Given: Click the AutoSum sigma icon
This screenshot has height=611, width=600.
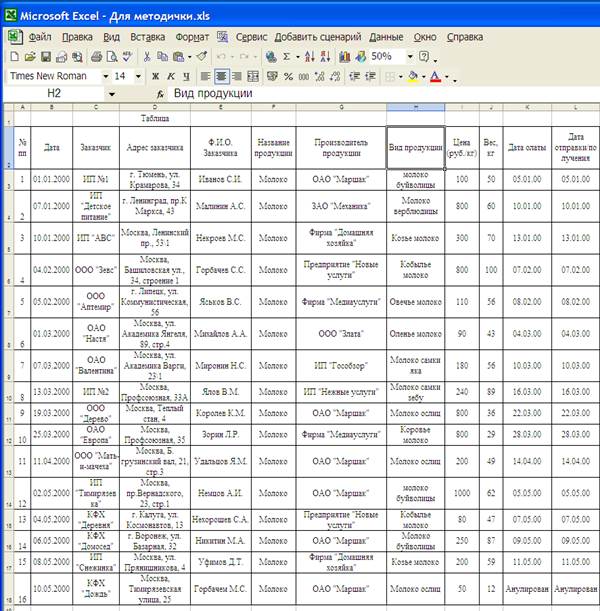Looking at the screenshot, I should (x=286, y=57).
